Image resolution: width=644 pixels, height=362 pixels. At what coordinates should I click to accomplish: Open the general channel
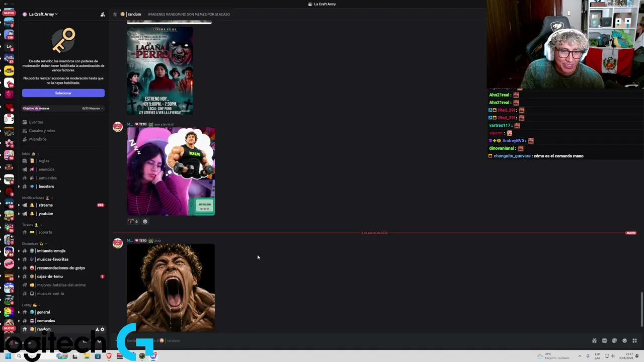coord(63,312)
